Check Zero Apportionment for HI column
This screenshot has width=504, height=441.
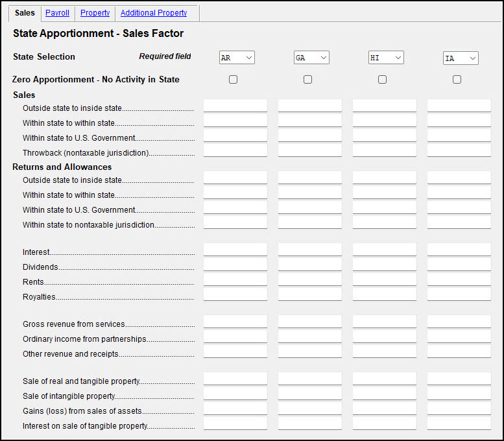382,79
